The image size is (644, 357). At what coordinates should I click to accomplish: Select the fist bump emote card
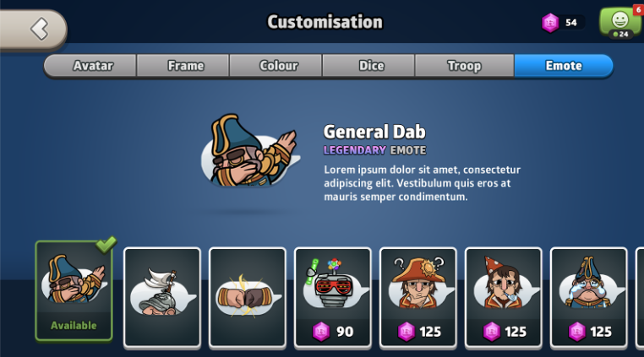click(248, 297)
